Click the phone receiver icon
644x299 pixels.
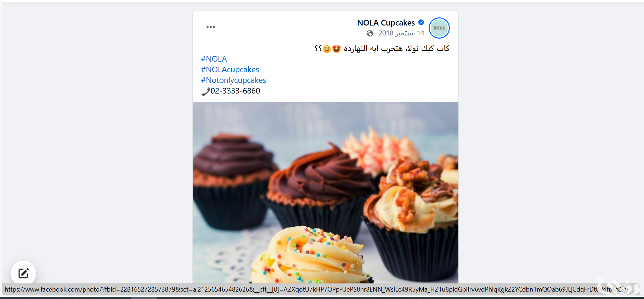pos(205,91)
